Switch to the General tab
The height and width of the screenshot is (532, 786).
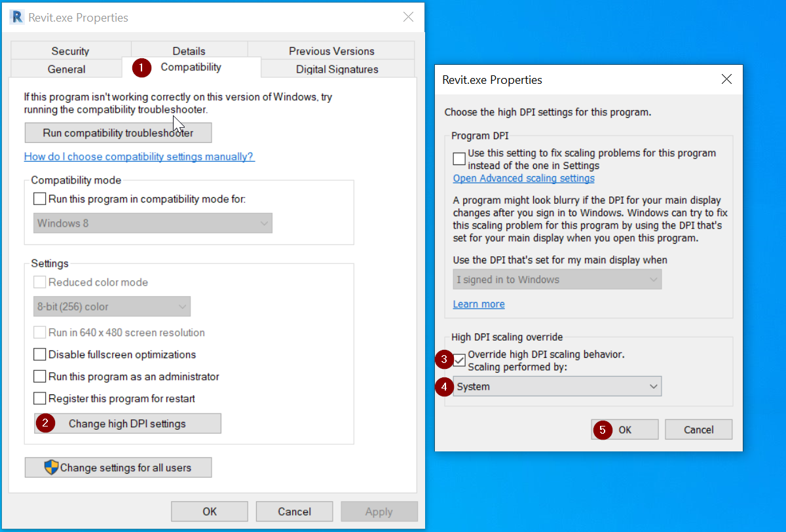(x=66, y=69)
